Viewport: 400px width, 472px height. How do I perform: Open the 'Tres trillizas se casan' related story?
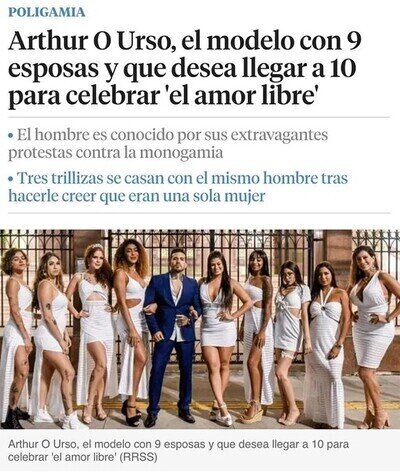pos(178,187)
